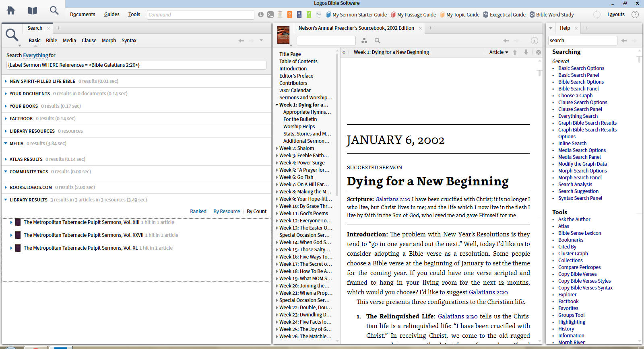Go back in the Help panel
The image size is (644, 349).
point(624,41)
